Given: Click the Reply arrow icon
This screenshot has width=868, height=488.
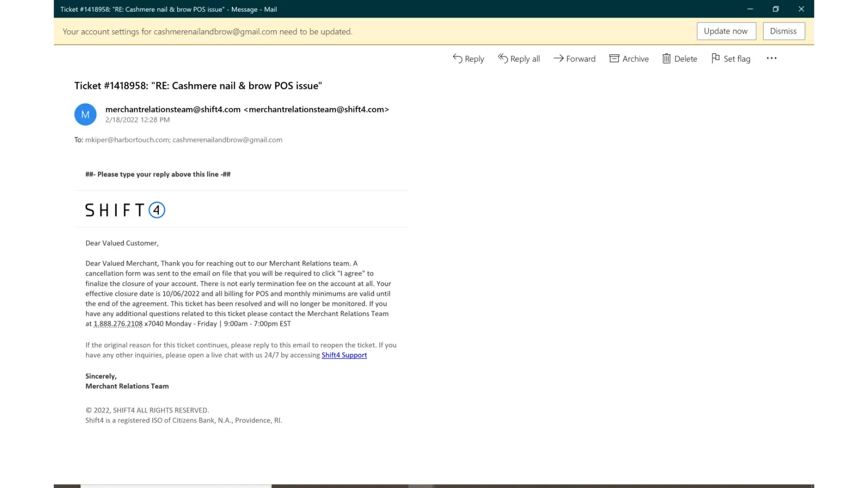Looking at the screenshot, I should point(457,59).
